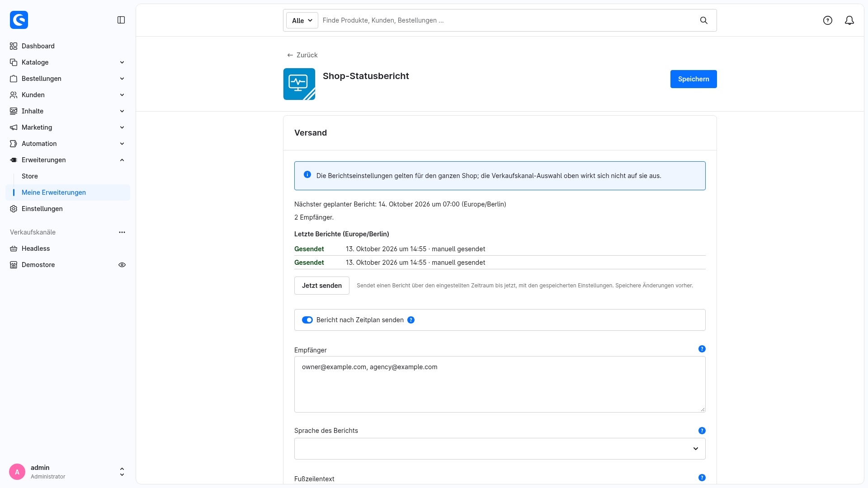
Task: Open help tooltip for Sprache des Berichts
Action: coord(702,431)
